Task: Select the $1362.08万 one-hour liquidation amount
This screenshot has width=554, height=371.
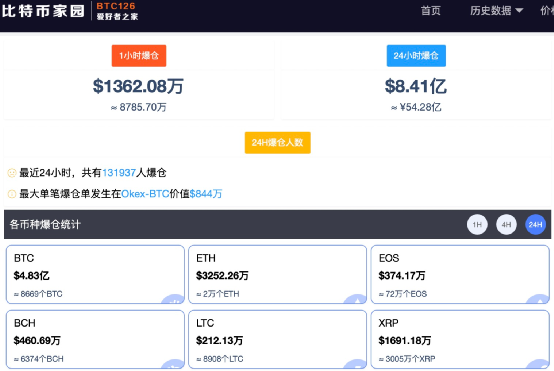Action: [138, 86]
